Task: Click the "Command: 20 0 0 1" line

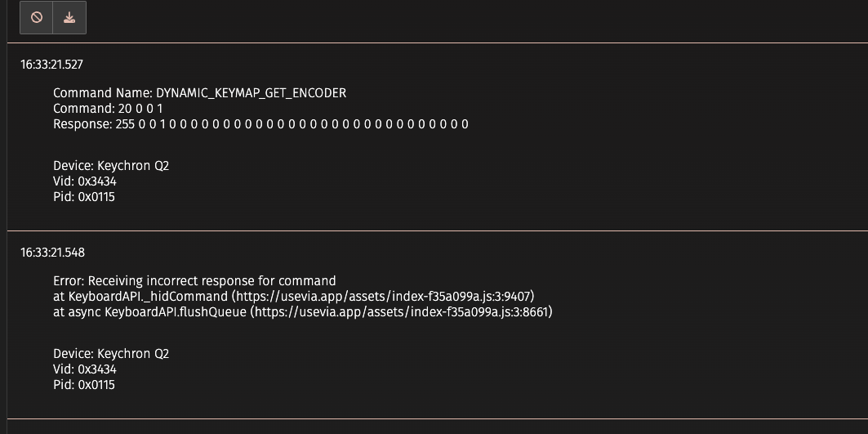Action: (x=108, y=109)
